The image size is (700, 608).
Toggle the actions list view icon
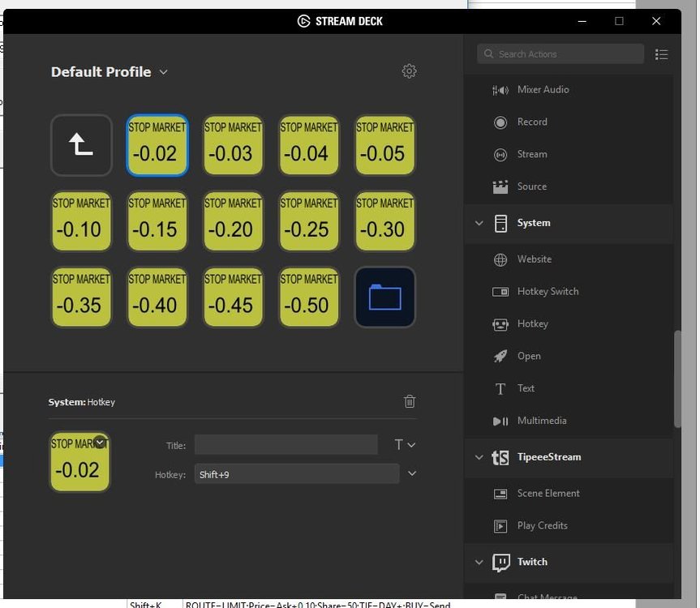click(662, 54)
